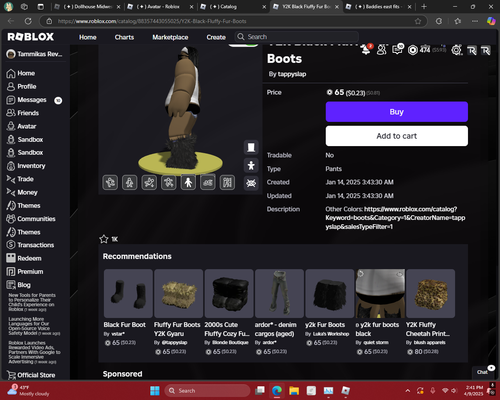500x400 pixels.
Task: Open the Y2K Fluffy Cheetah Print... thumbnail
Action: click(430, 293)
